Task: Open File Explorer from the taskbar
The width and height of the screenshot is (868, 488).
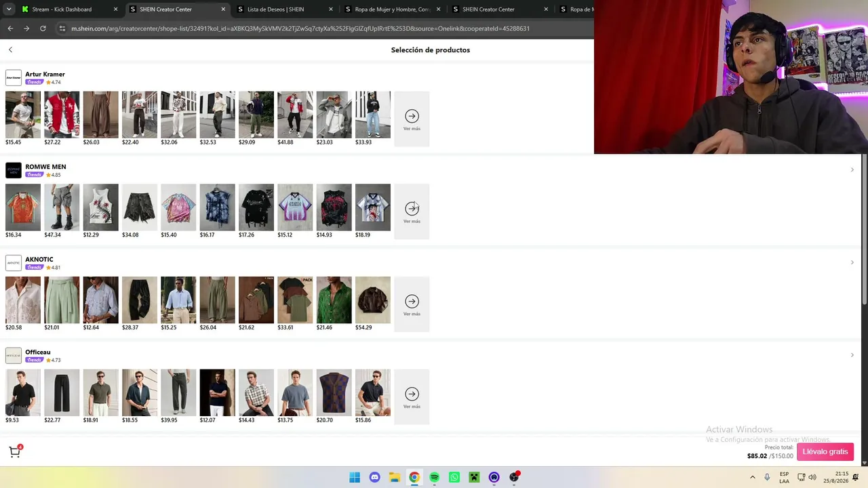Action: click(x=395, y=477)
